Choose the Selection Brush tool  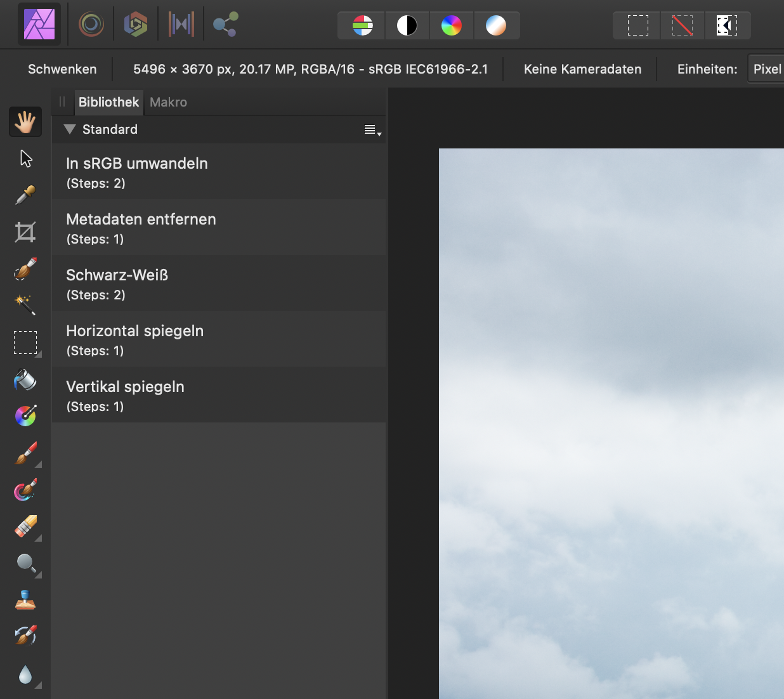[x=25, y=269]
